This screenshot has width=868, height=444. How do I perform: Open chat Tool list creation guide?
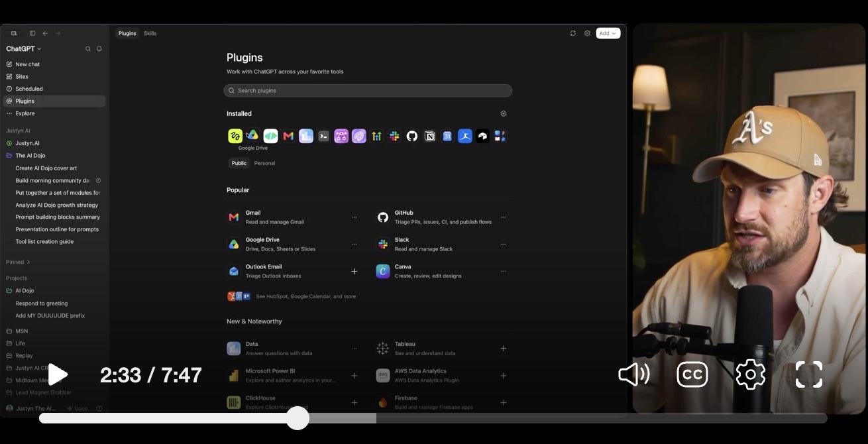click(44, 242)
